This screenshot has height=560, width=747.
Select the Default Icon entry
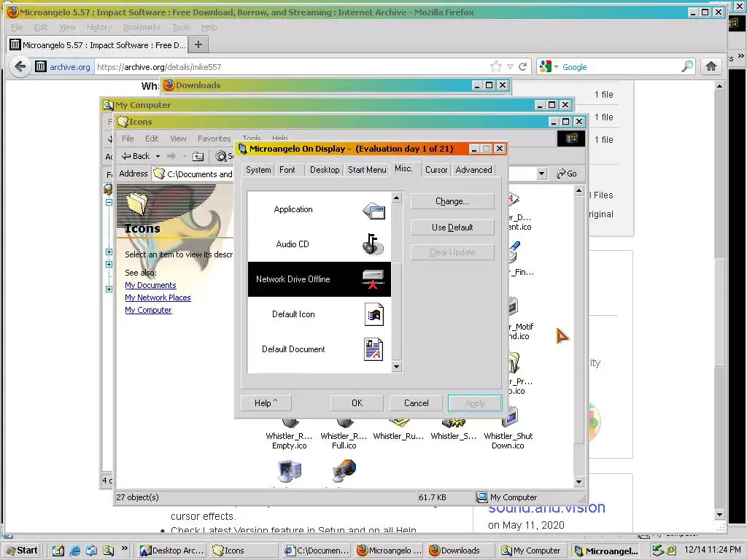(320, 314)
